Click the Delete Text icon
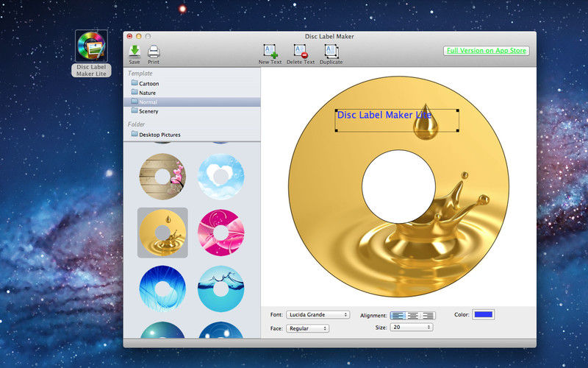Image resolution: width=588 pixels, height=368 pixels. 301,54
